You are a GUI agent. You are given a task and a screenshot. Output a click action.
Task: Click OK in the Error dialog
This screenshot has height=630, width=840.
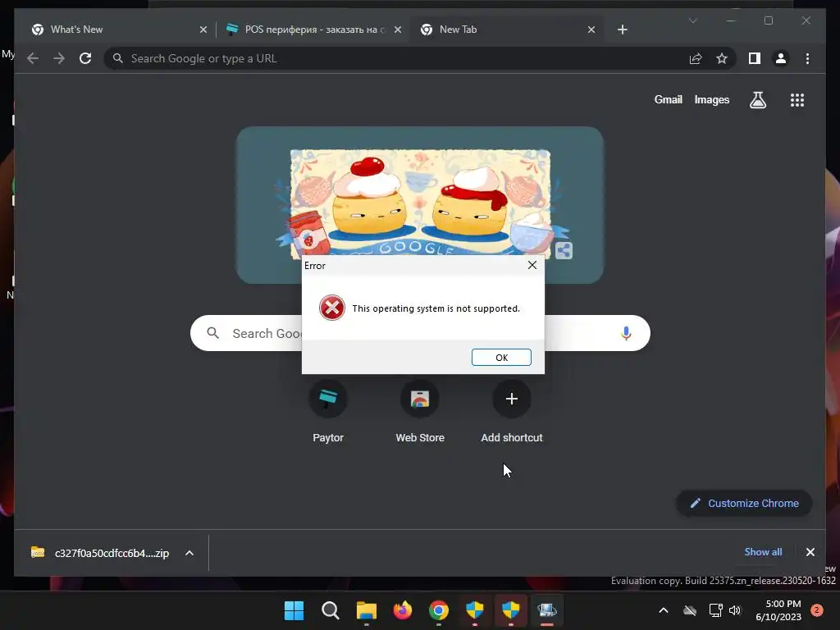tap(501, 358)
